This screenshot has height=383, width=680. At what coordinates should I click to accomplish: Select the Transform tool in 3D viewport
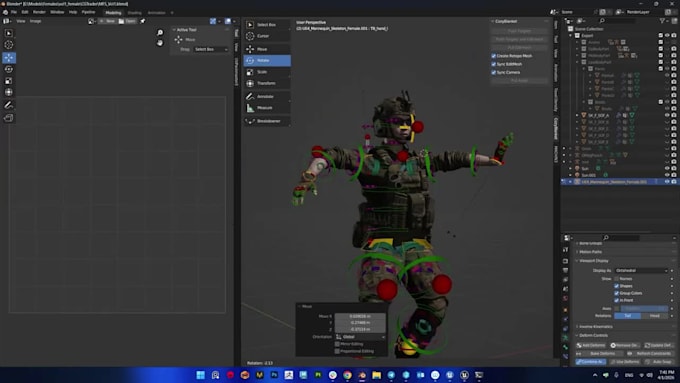[267, 83]
